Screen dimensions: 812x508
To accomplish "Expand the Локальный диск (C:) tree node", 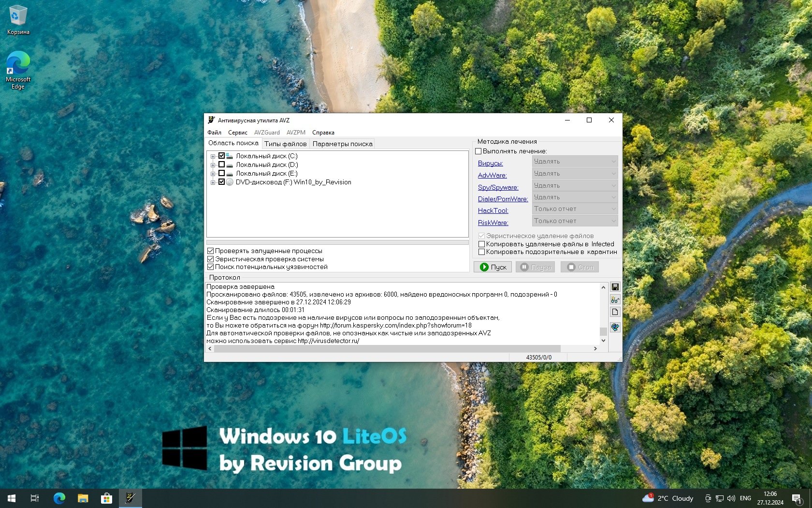I will 213,156.
